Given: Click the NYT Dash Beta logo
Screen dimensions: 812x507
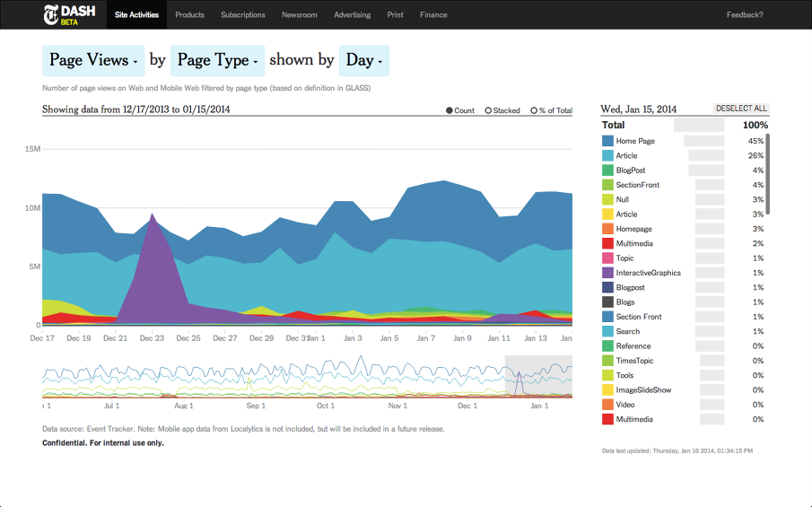Looking at the screenshot, I should [x=69, y=14].
